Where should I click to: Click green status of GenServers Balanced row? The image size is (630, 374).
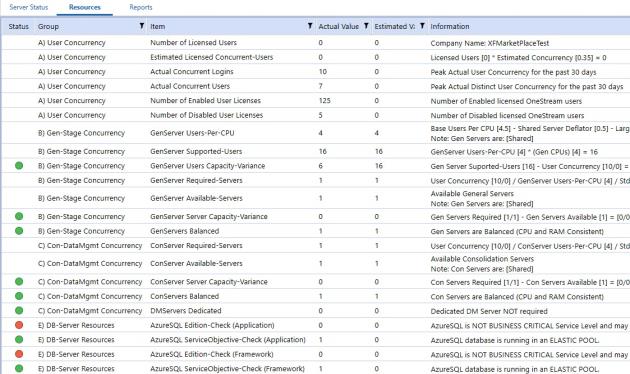[x=19, y=231]
